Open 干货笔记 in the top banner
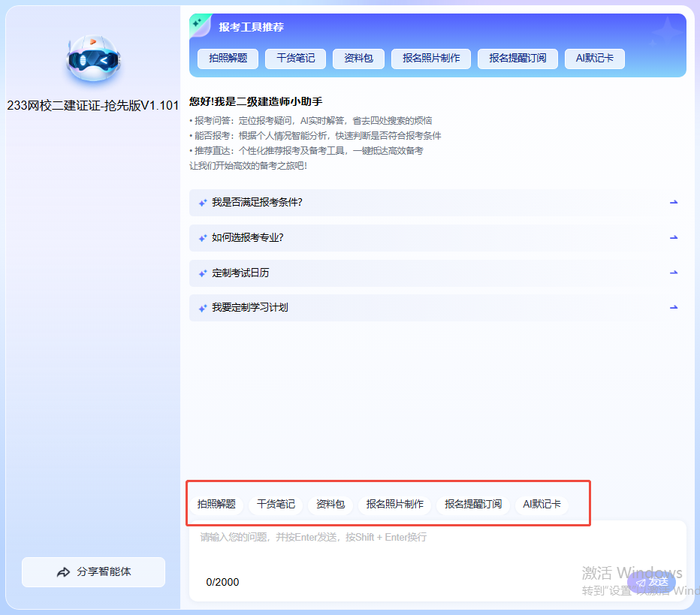 [295, 59]
